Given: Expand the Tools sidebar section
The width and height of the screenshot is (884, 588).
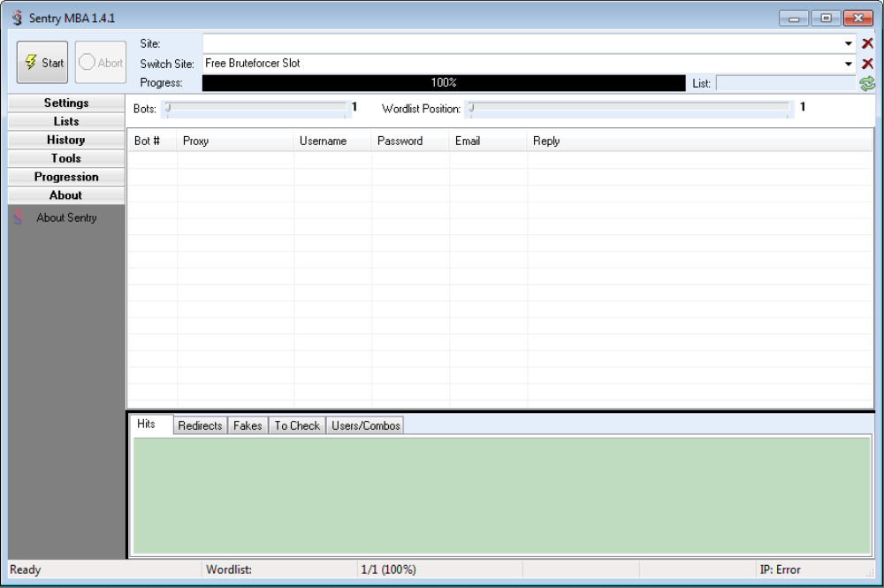Looking at the screenshot, I should (x=66, y=158).
